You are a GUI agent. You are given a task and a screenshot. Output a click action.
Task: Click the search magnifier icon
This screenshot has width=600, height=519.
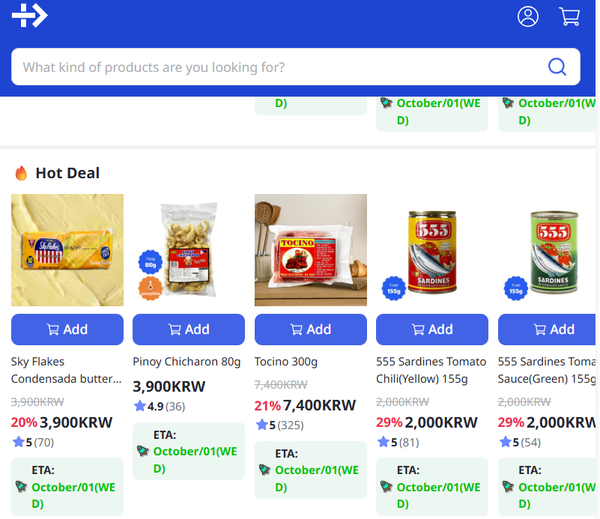tap(557, 67)
